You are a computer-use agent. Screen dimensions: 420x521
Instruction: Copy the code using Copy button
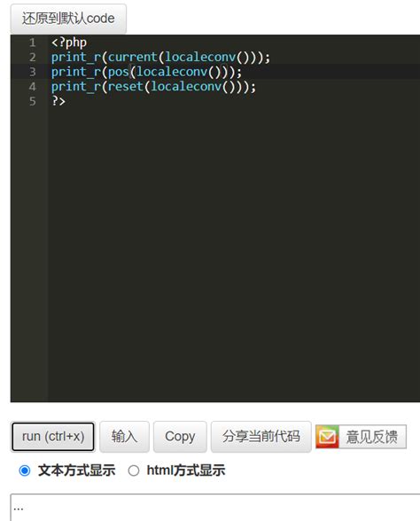tap(180, 437)
